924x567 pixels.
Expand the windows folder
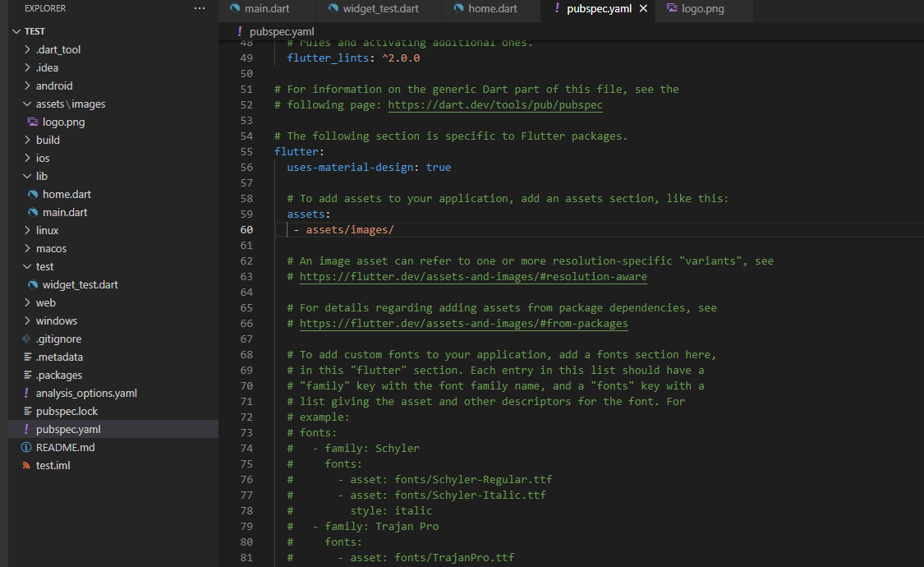[x=27, y=320]
